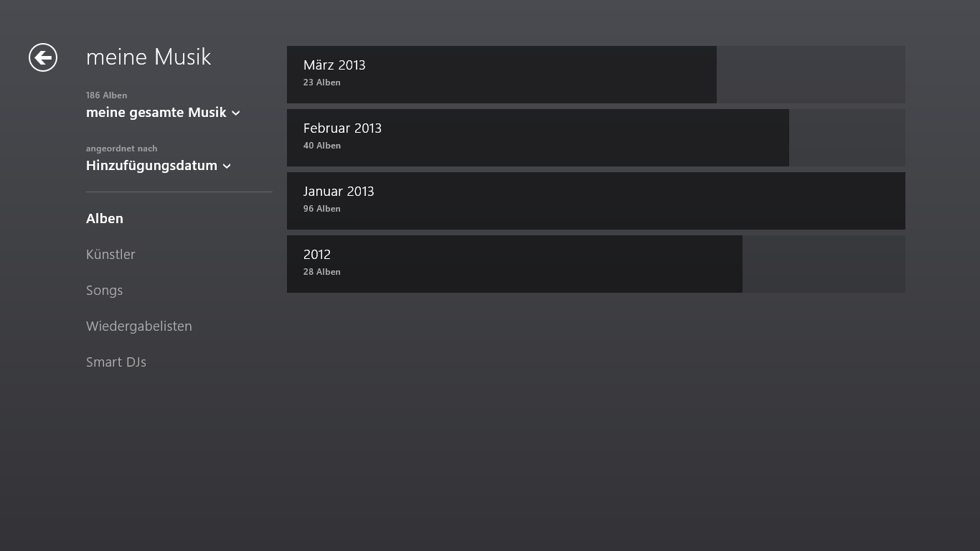Click the '96 Alben' count text
The height and width of the screenshot is (551, 980).
(x=322, y=209)
